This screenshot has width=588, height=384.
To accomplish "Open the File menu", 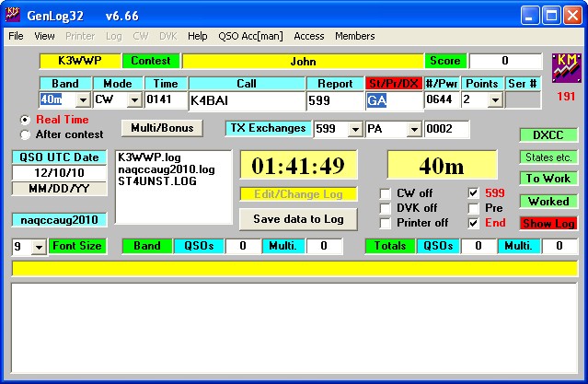I will 16,36.
